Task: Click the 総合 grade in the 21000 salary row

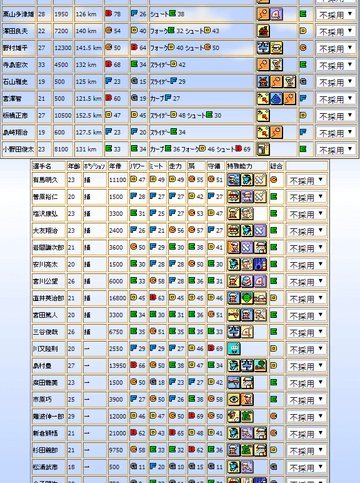Action: pos(274,433)
